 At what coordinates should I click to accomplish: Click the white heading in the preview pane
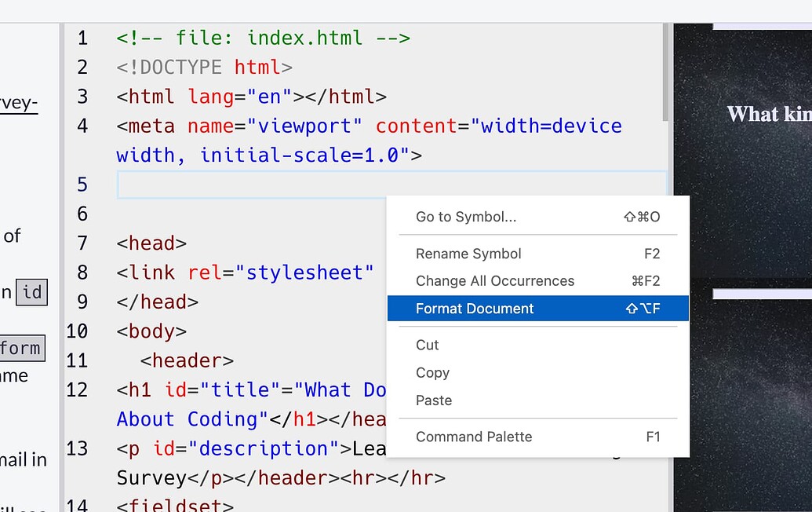[769, 115]
